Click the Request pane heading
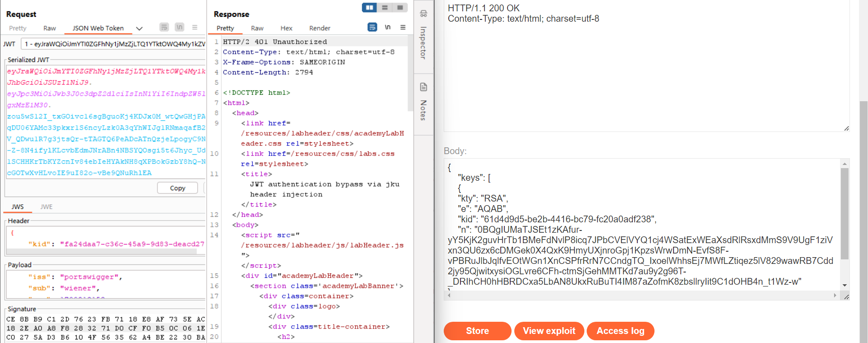 pyautogui.click(x=21, y=14)
